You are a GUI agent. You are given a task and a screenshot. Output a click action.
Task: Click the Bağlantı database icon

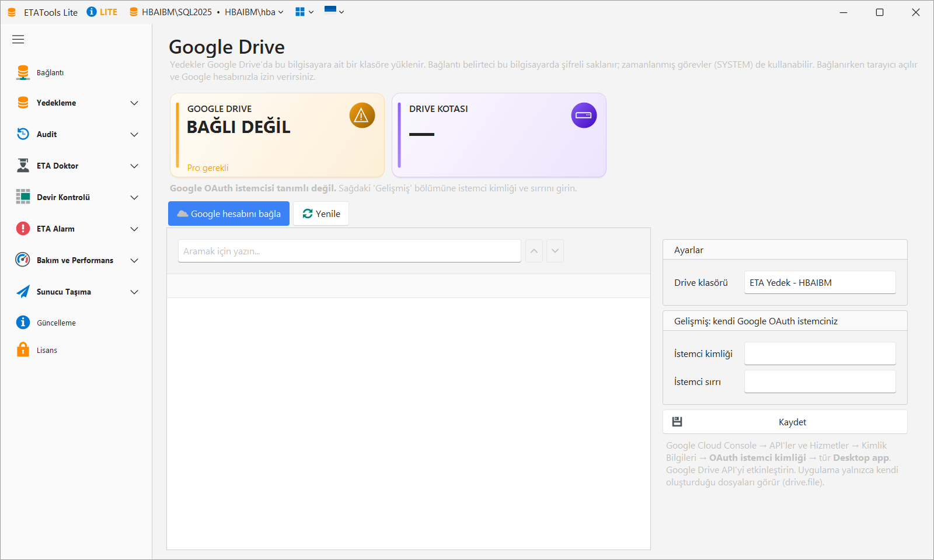pyautogui.click(x=23, y=72)
